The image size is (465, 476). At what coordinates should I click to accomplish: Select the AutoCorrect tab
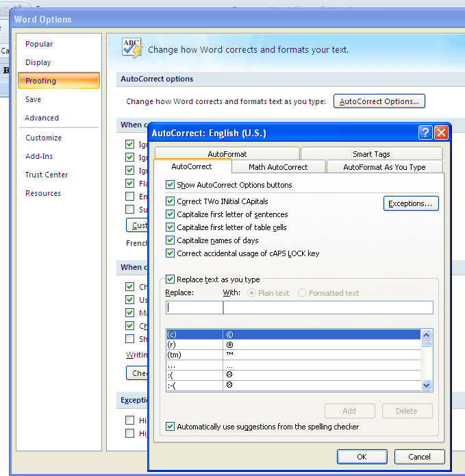[192, 166]
